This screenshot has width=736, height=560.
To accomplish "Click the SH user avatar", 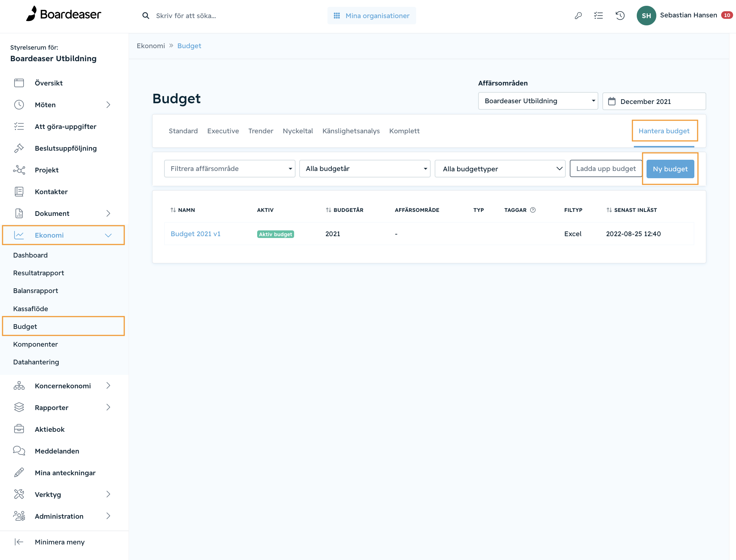I will point(646,16).
